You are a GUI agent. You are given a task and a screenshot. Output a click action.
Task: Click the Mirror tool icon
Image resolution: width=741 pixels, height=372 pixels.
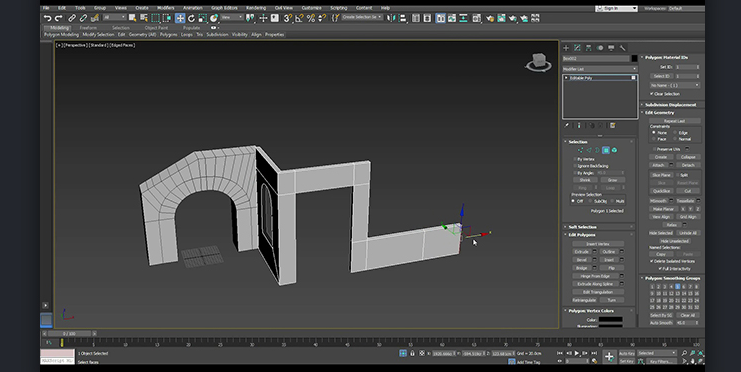391,18
